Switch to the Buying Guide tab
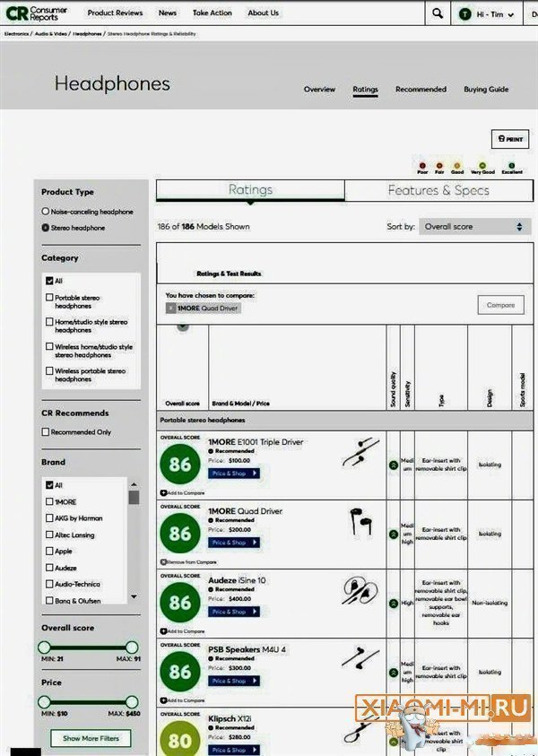 [x=486, y=89]
